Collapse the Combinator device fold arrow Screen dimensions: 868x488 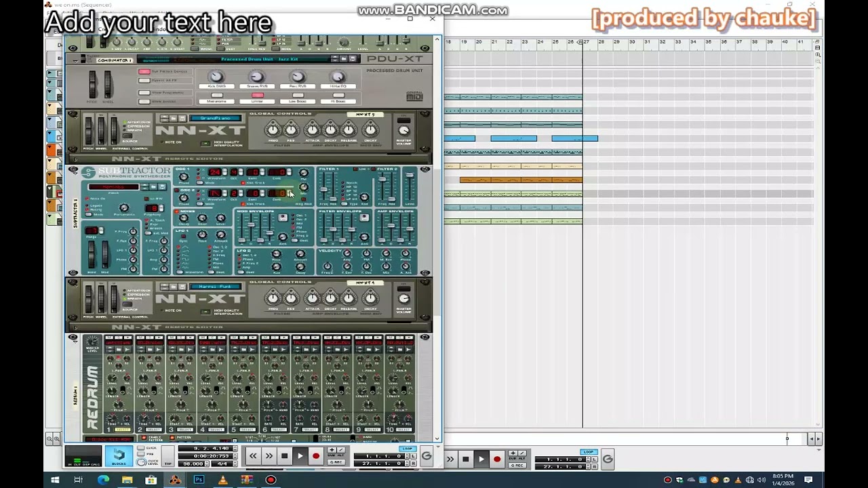coord(75,60)
